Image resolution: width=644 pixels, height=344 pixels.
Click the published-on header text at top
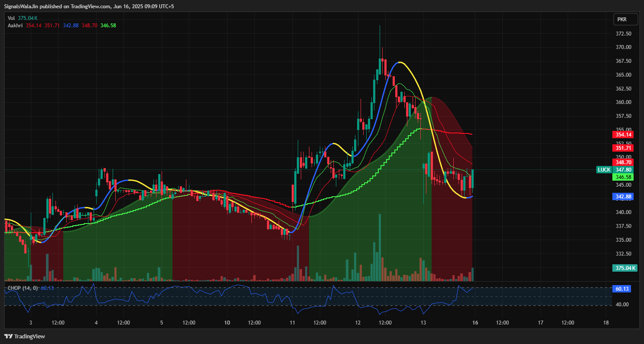tap(89, 6)
